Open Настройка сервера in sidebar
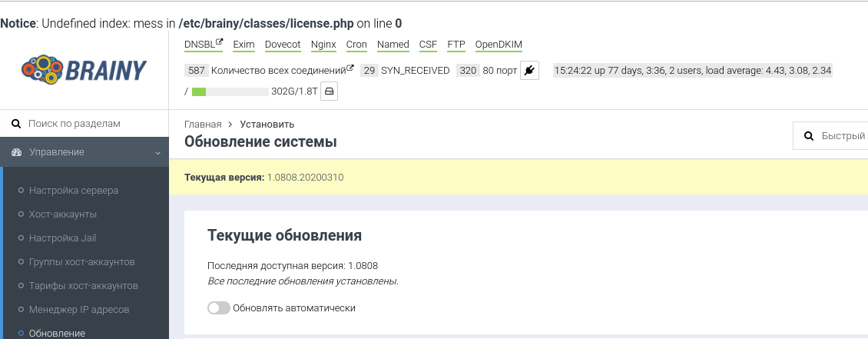 pyautogui.click(x=74, y=190)
